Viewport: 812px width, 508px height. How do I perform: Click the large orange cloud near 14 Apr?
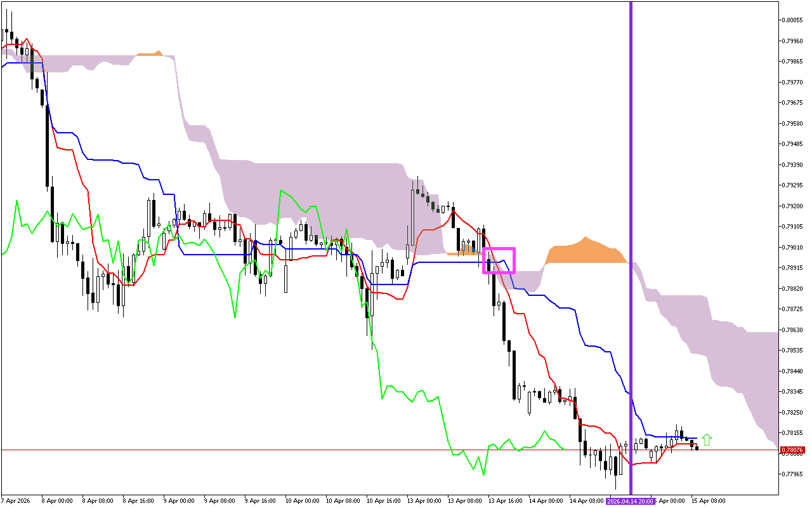(585, 252)
